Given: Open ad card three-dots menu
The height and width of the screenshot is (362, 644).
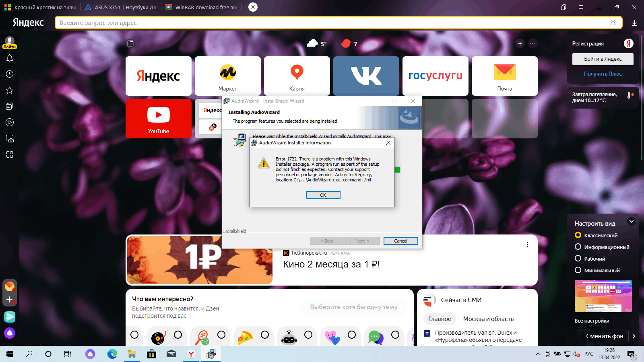Looking at the screenshot, I should (527, 245).
